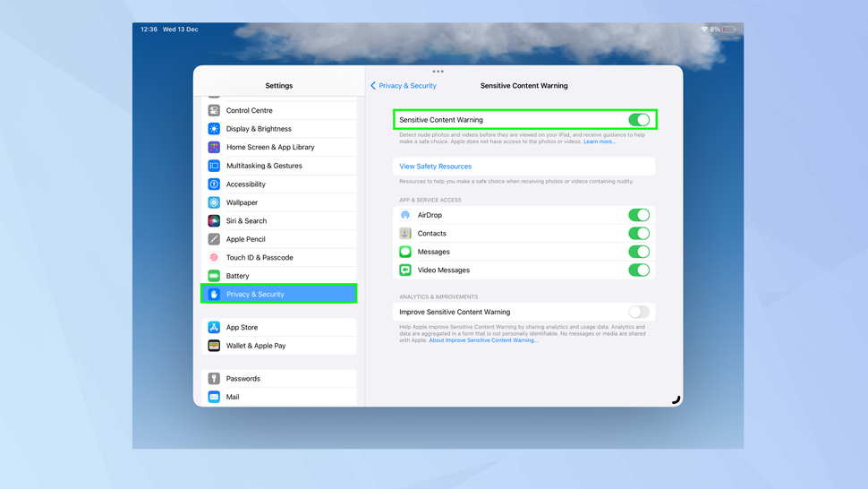Turn off Sensitive Content Warning switch

tap(639, 120)
